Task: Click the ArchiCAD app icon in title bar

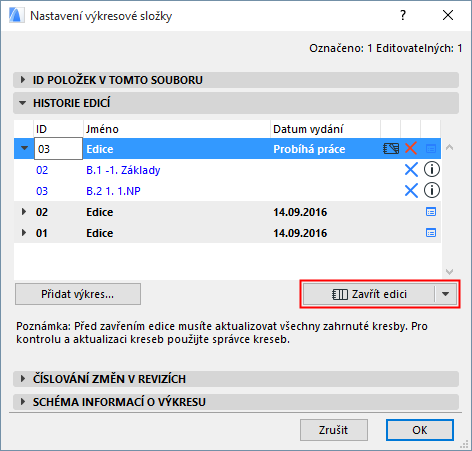Action: click(x=17, y=15)
